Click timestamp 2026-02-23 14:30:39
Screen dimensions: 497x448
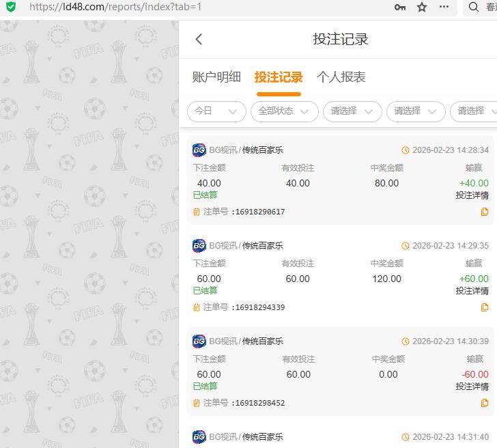[451, 341]
